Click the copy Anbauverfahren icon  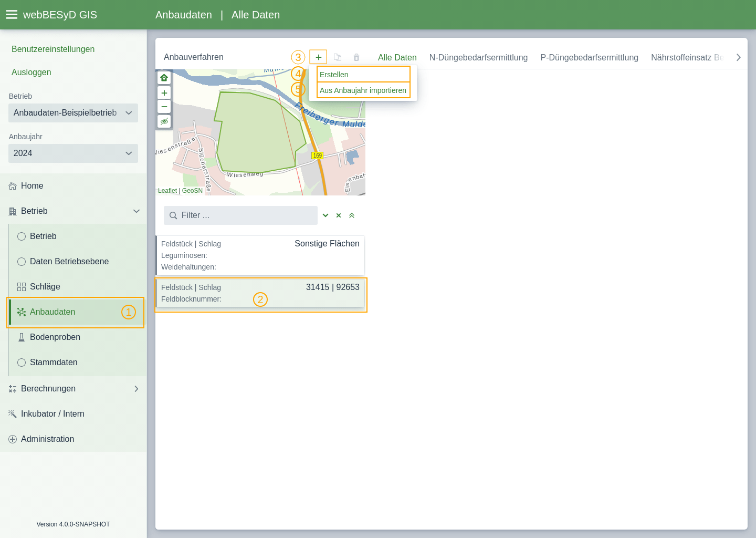click(338, 57)
